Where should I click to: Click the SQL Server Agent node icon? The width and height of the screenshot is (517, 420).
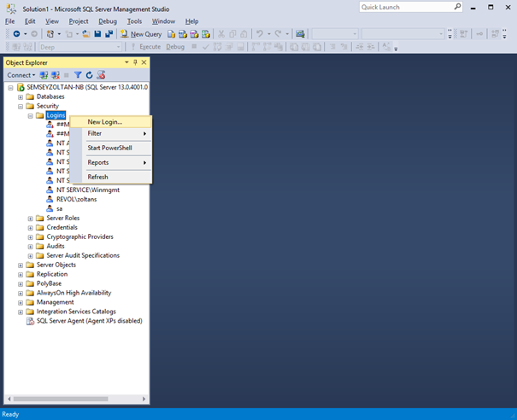pos(30,321)
